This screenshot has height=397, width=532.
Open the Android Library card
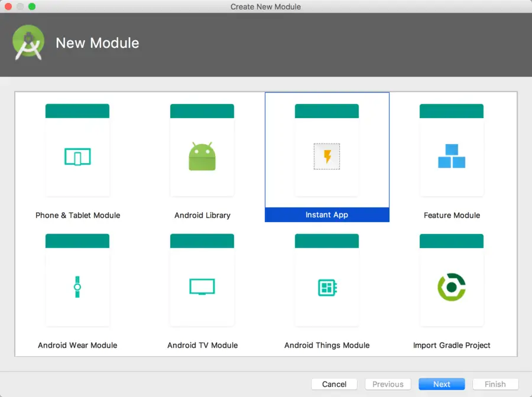202,149
